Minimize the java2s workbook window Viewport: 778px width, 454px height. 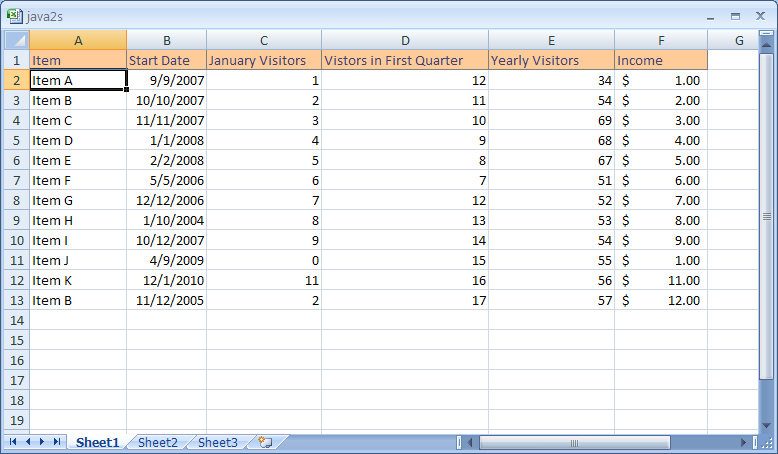pyautogui.click(x=711, y=17)
